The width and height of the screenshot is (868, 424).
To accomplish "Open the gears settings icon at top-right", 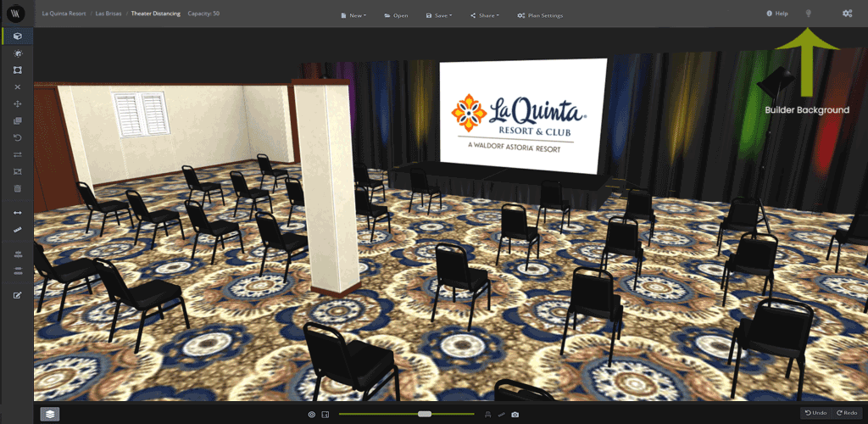I will 847,14.
